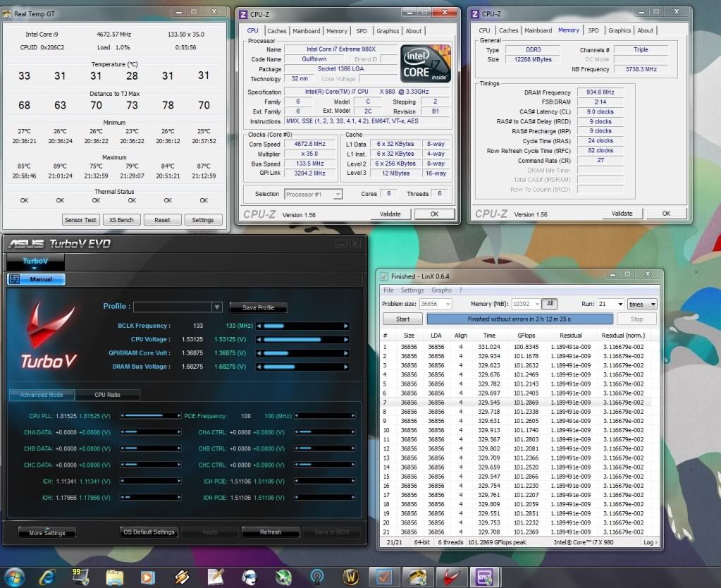
Task: Click Real Temp GT title bar icon
Action: coord(7,14)
